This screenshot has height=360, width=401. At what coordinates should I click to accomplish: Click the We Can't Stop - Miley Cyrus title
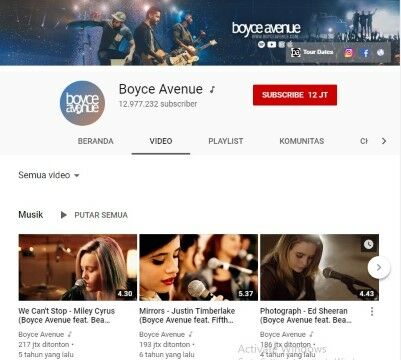[67, 315]
